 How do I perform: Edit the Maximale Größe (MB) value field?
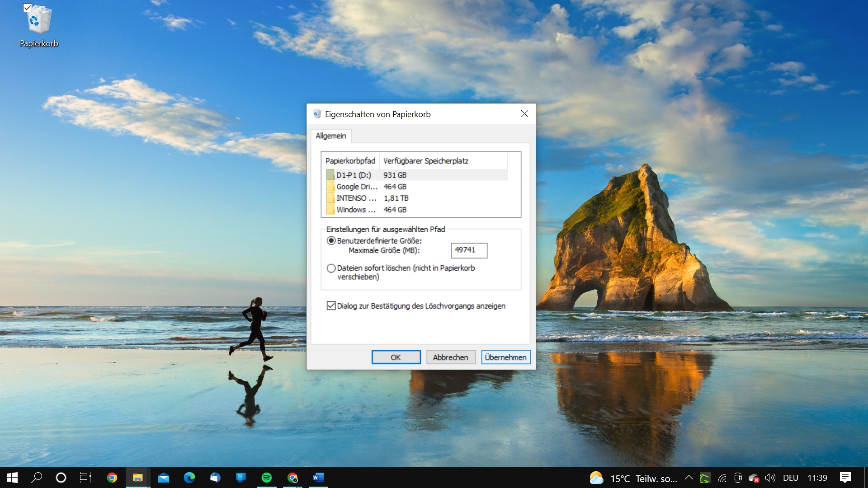pos(468,250)
